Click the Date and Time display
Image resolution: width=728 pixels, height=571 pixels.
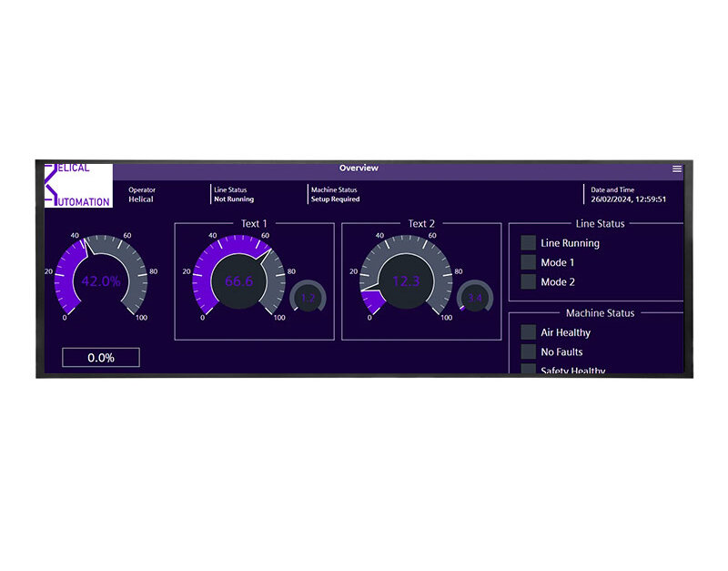coord(628,194)
